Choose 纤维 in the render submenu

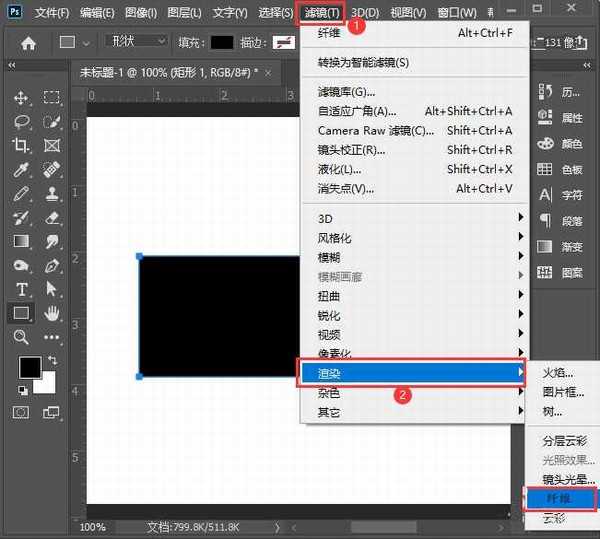(558, 498)
